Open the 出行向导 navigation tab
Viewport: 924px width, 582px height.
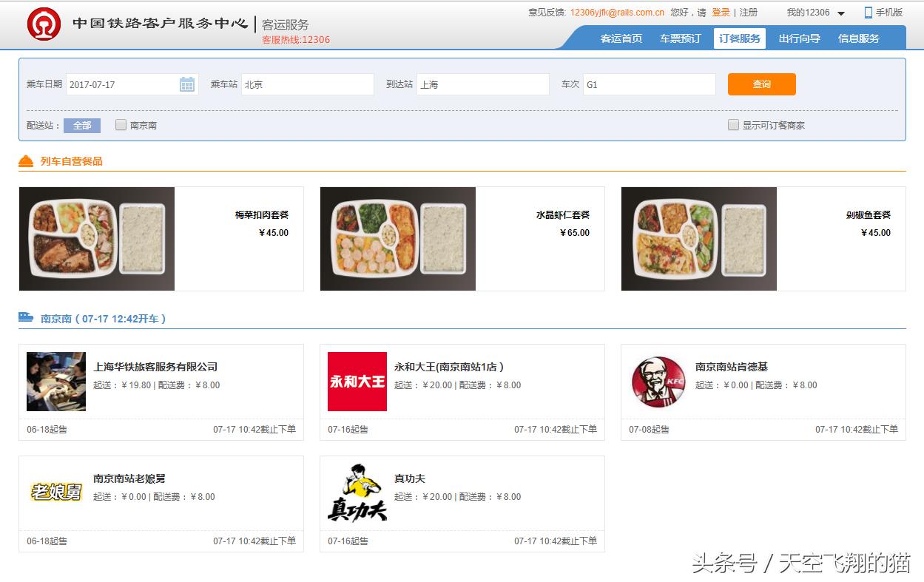(799, 38)
